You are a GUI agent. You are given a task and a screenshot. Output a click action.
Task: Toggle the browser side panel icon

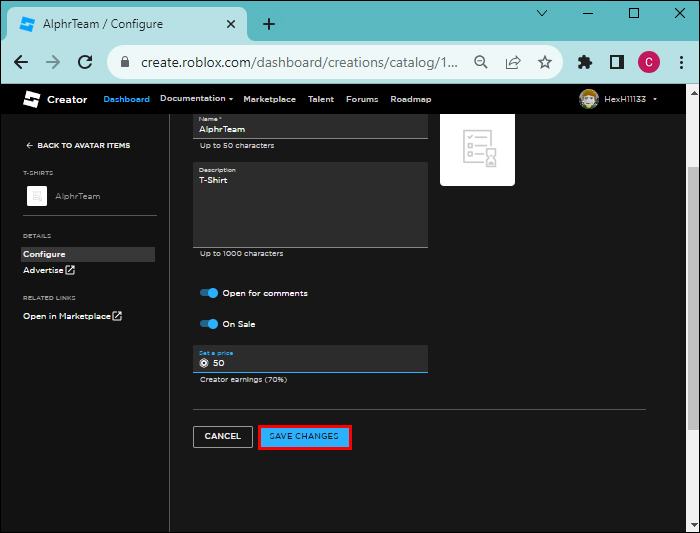click(x=617, y=62)
